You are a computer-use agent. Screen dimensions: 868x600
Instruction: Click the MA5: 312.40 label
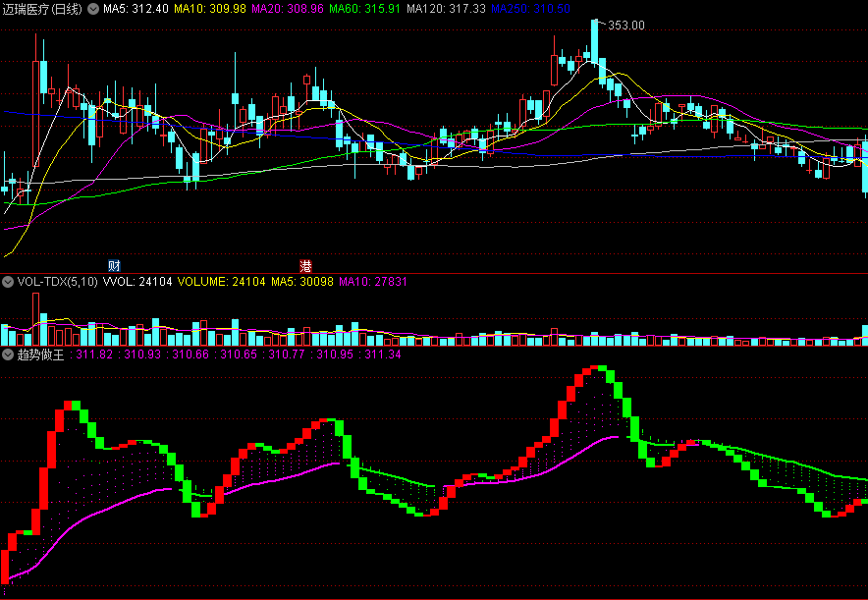point(136,9)
